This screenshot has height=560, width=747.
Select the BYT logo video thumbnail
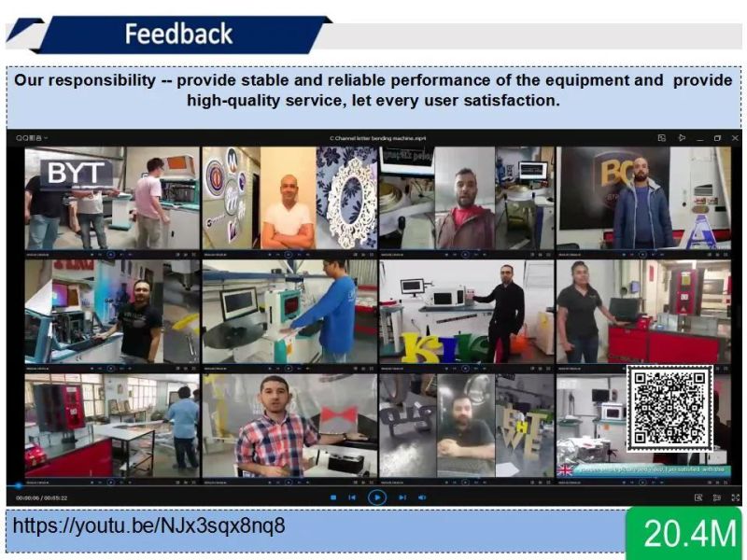[112, 198]
